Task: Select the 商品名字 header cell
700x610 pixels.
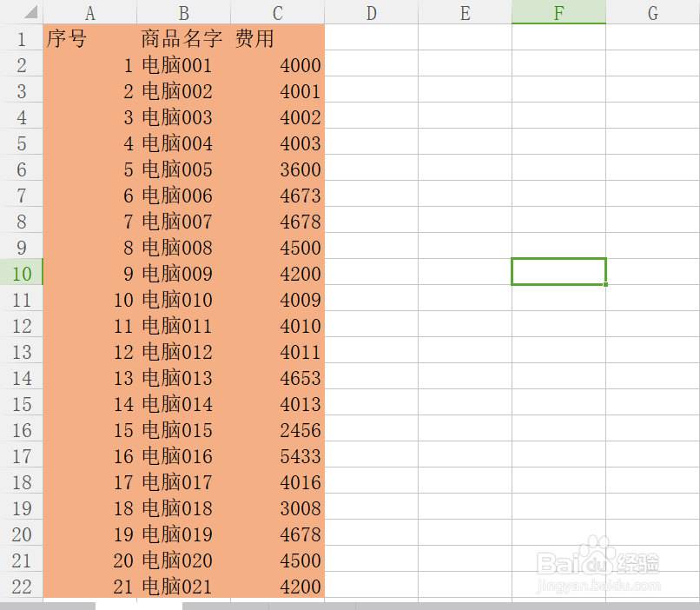Action: pyautogui.click(x=183, y=39)
